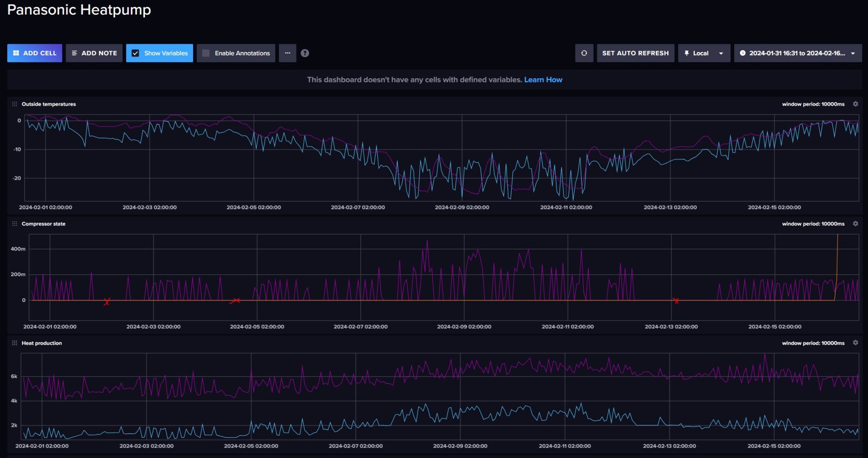Image resolution: width=868 pixels, height=458 pixels.
Task: Open Compressor state cell settings gear
Action: click(x=855, y=224)
